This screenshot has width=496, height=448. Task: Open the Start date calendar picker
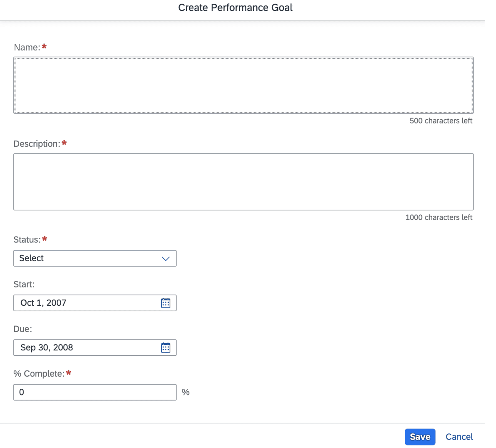[x=166, y=302]
